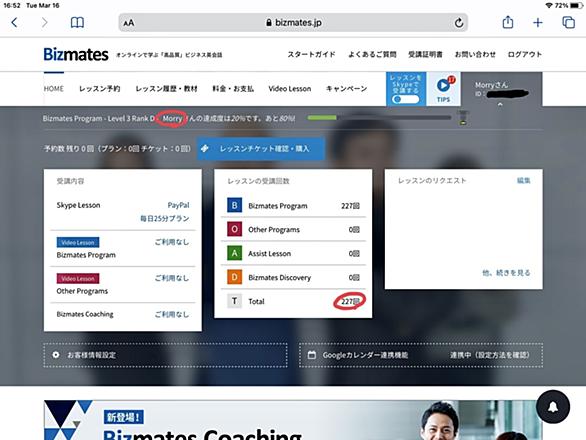
Task: Open 料金・お支払 menu
Action: pos(233,89)
